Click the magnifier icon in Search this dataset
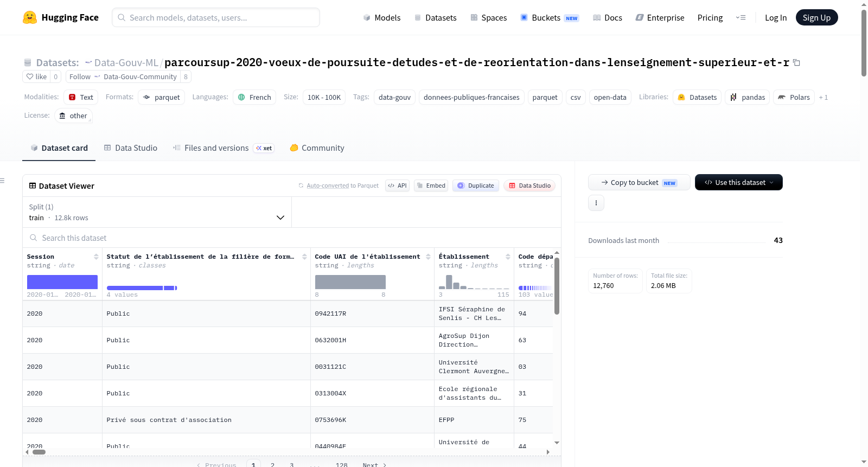Screen dimensions: 868x467 pyautogui.click(x=34, y=238)
